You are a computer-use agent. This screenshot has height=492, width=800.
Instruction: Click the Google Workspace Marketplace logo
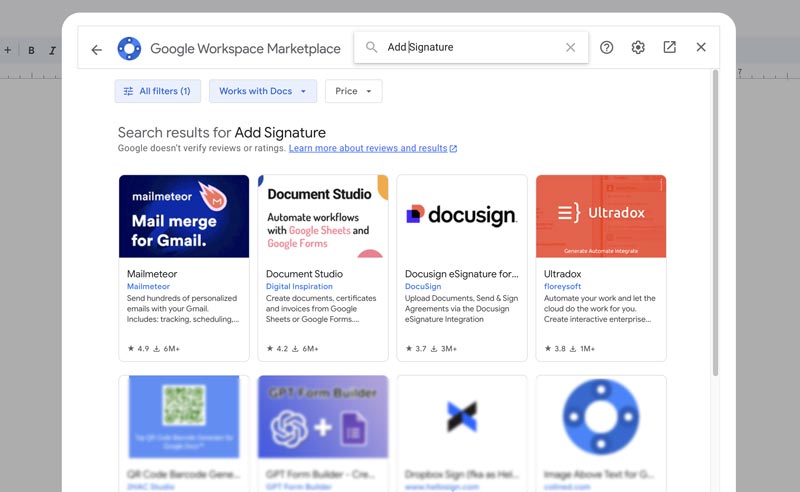(129, 48)
